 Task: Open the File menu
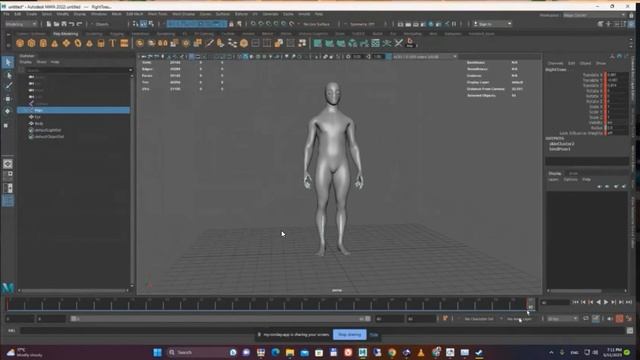tap(7, 14)
